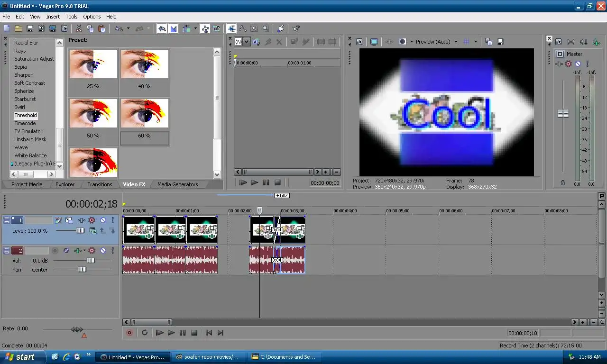Image resolution: width=607 pixels, height=364 pixels.
Task: Toggle Loop Playback in transport bar
Action: click(x=145, y=333)
